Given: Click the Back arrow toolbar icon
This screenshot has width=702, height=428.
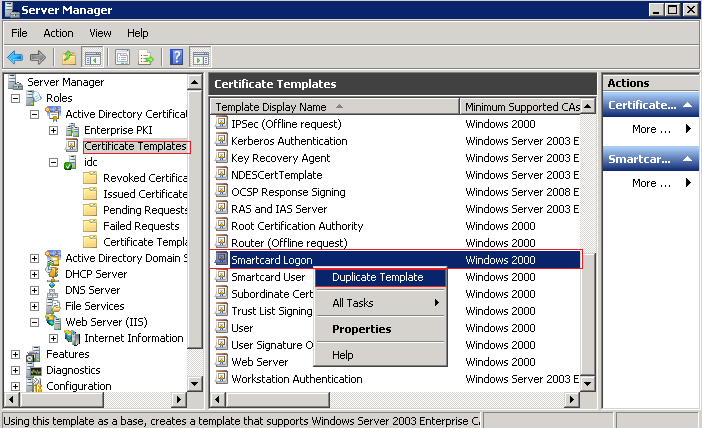Looking at the screenshot, I should click(15, 57).
